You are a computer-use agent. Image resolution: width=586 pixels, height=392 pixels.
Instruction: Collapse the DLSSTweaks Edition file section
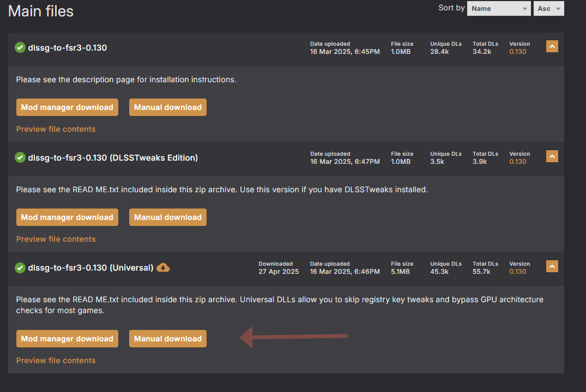point(552,156)
